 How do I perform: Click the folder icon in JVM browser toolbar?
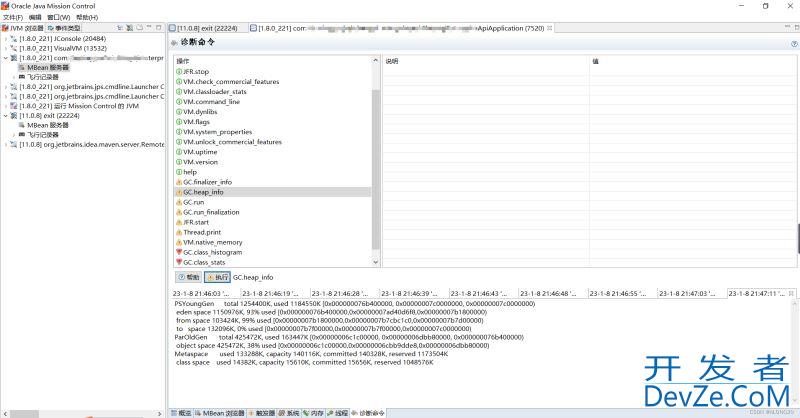tap(139, 28)
